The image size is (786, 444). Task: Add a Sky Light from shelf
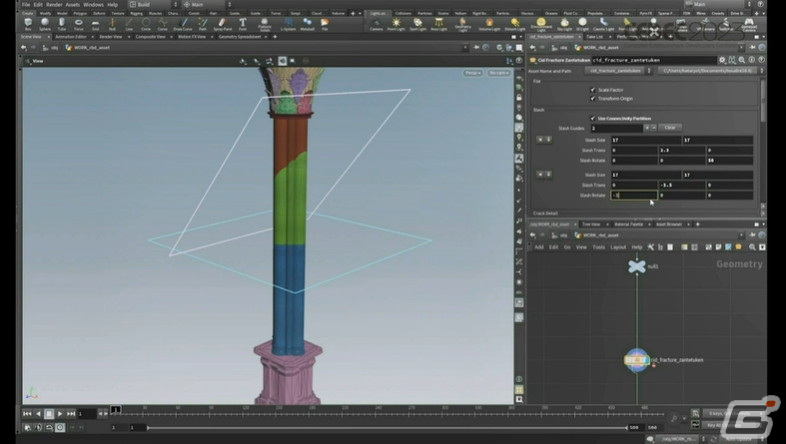click(x=564, y=24)
